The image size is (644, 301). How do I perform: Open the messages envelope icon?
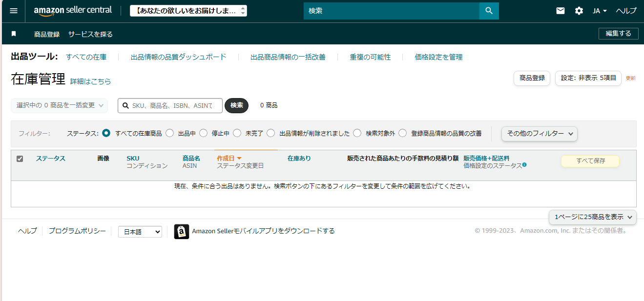pyautogui.click(x=561, y=11)
